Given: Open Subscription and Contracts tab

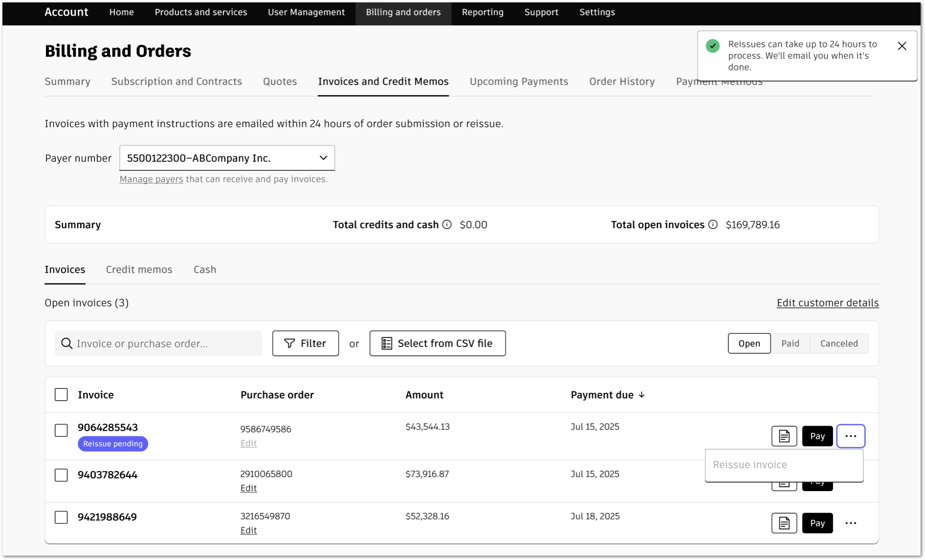Looking at the screenshot, I should 176,81.
